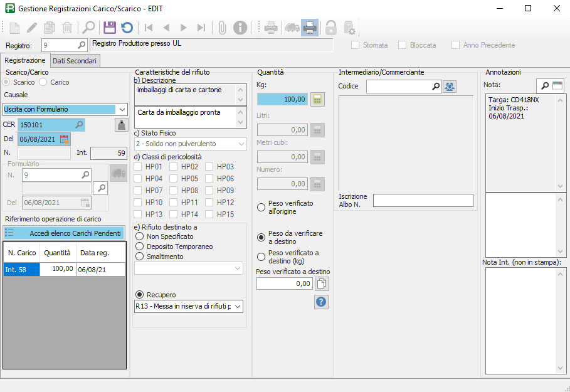Click the waste bag icon next to CER
570x392 pixels.
coord(121,125)
